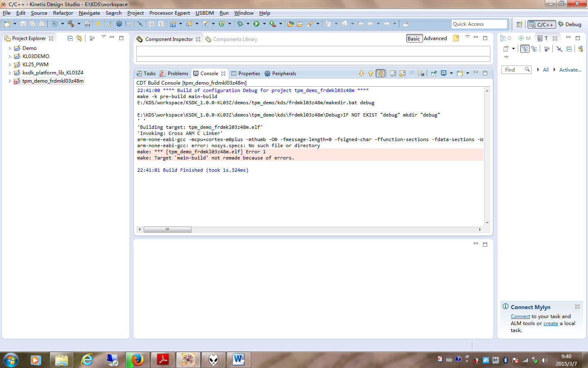Open the USBDM menu
Viewport: 588px width, 368px height.
coord(205,13)
